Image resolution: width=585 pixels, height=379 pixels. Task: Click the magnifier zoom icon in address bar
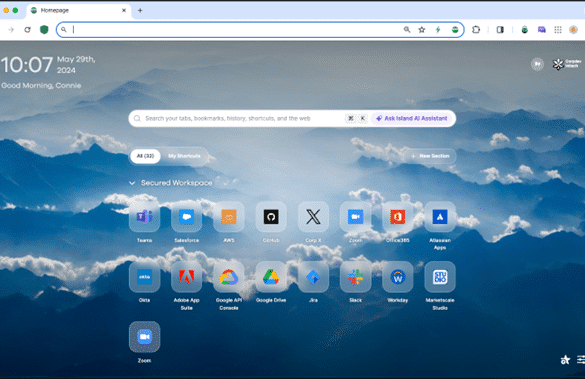(x=407, y=29)
